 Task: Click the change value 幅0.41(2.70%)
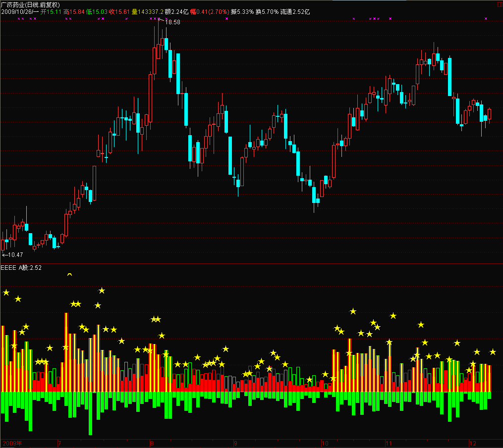pyautogui.click(x=210, y=12)
